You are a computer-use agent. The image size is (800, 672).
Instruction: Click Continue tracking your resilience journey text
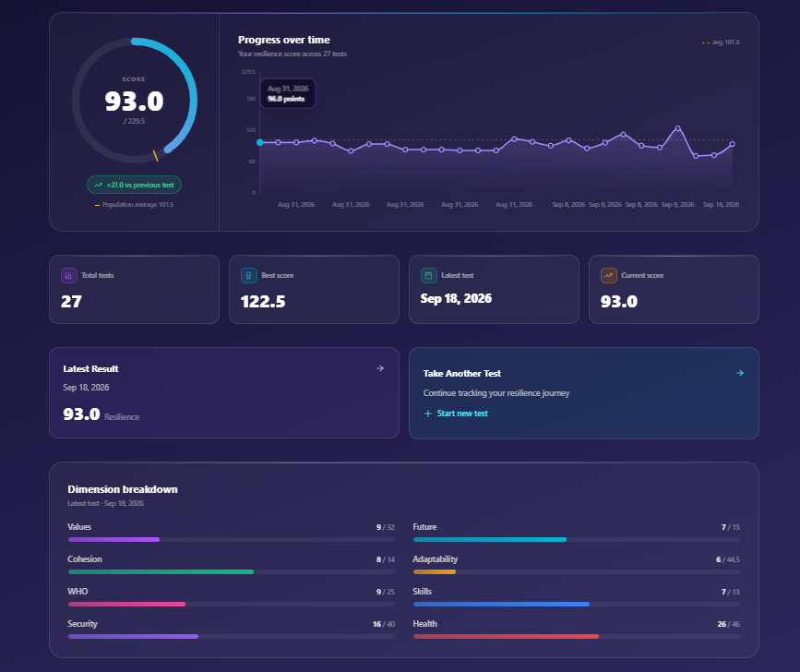[496, 393]
